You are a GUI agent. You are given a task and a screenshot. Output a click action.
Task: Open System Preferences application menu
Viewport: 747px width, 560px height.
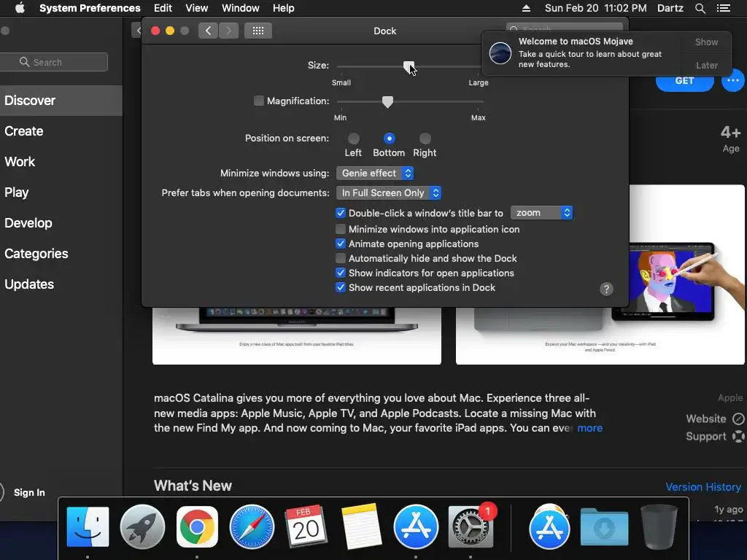[x=90, y=8]
